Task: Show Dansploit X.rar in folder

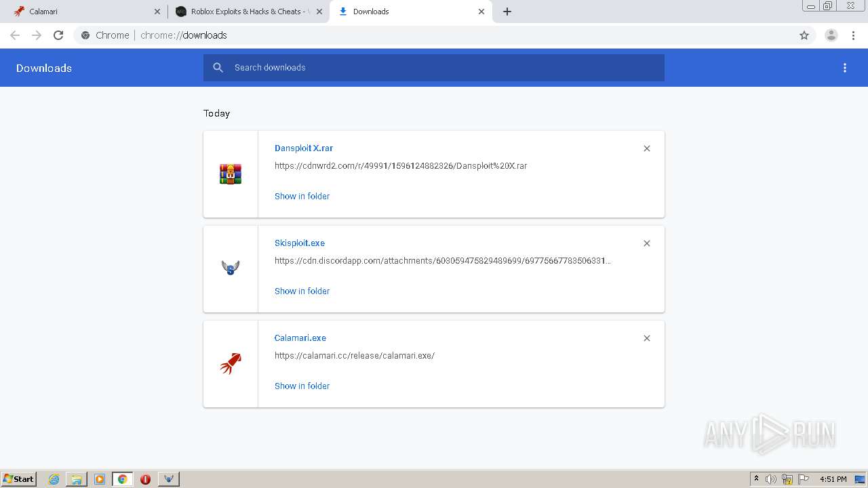Action: tap(302, 196)
